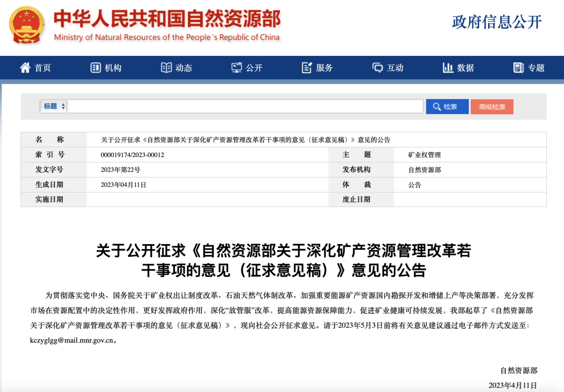Viewport: 564px width, 392px height.
Task: Click inside the search text field
Action: point(245,106)
